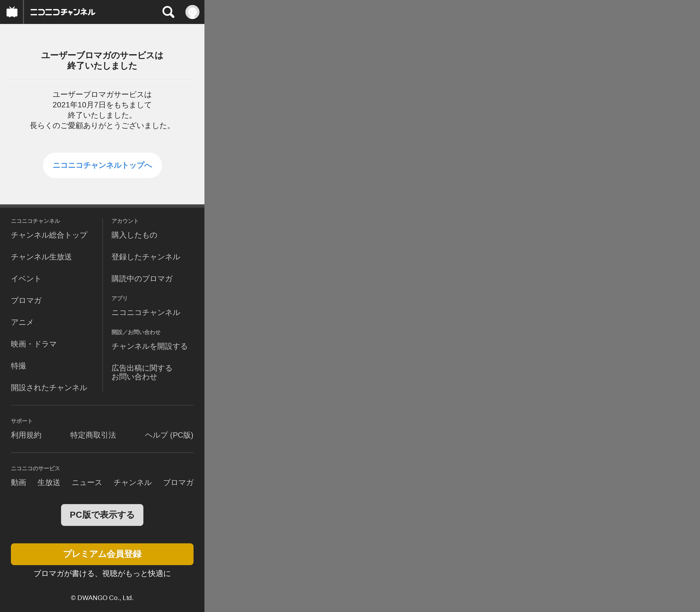Open 購入したもの account link
The width and height of the screenshot is (700, 612).
pyautogui.click(x=134, y=235)
